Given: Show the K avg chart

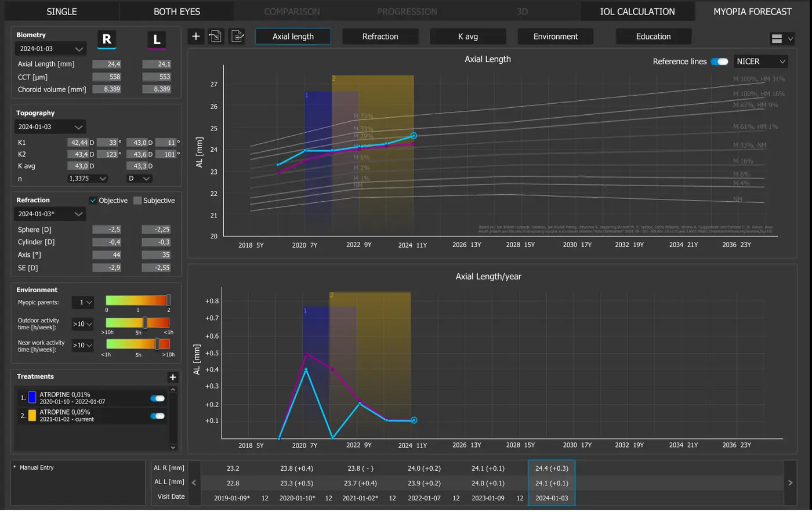Looking at the screenshot, I should coord(468,37).
